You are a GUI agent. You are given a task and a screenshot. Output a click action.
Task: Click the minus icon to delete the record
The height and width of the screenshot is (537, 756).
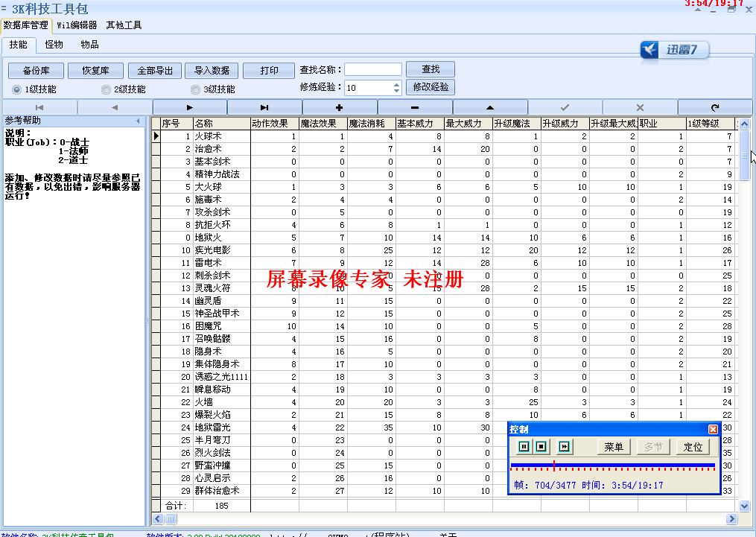tap(415, 107)
